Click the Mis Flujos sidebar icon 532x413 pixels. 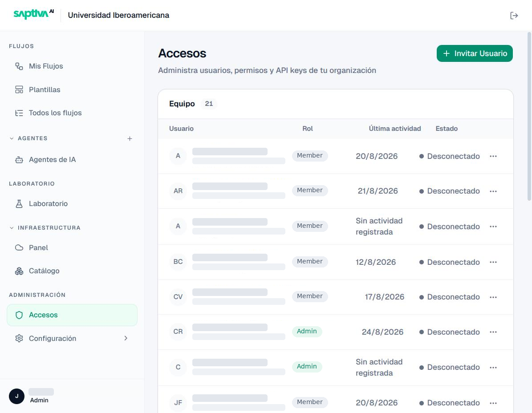pyautogui.click(x=19, y=66)
